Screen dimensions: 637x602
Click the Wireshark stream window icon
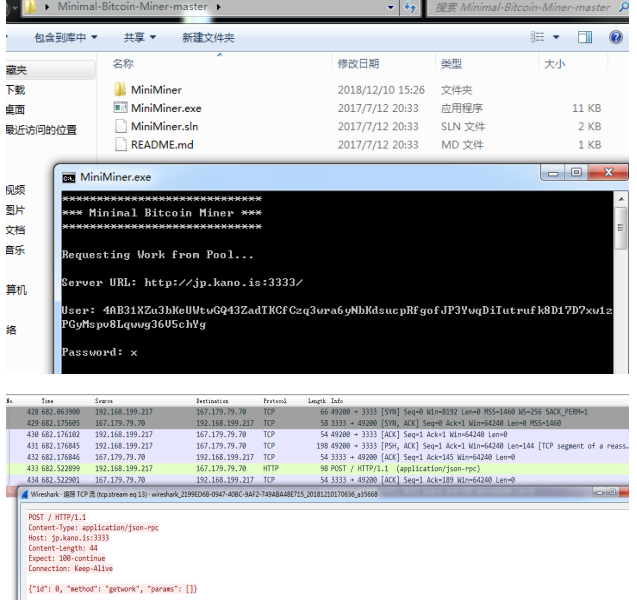(25, 494)
